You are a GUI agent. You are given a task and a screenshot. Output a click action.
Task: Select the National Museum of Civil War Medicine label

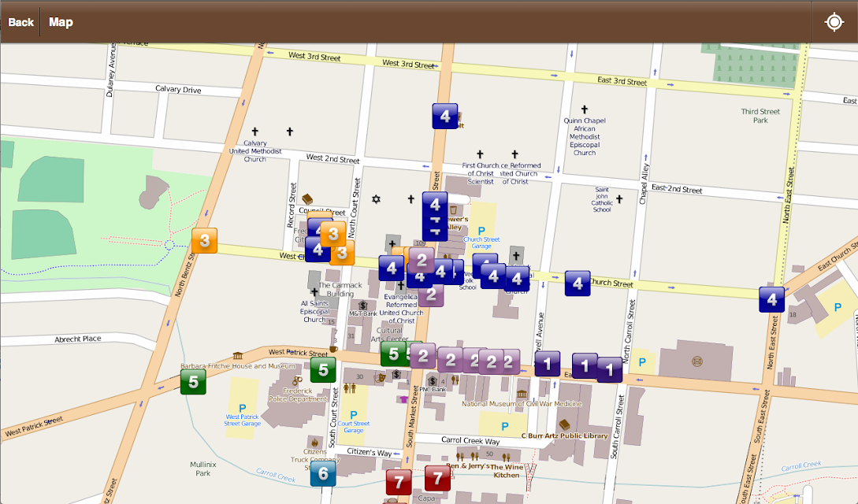coord(522,404)
